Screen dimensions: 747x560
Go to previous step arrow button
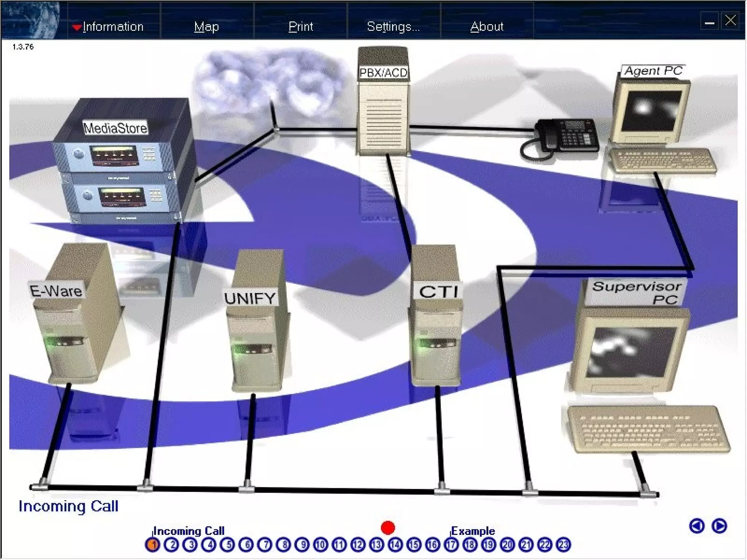(697, 526)
